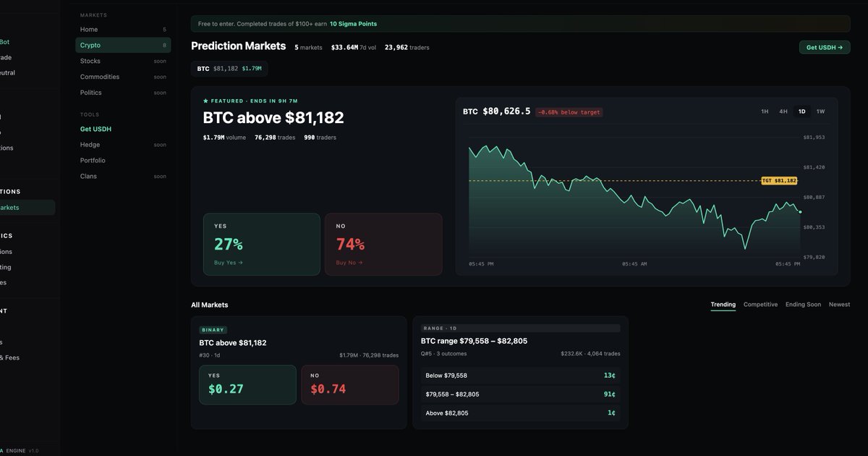Open Commodities in the Markets sidebar
Screen dimensions: 868x456
(123, 77)
